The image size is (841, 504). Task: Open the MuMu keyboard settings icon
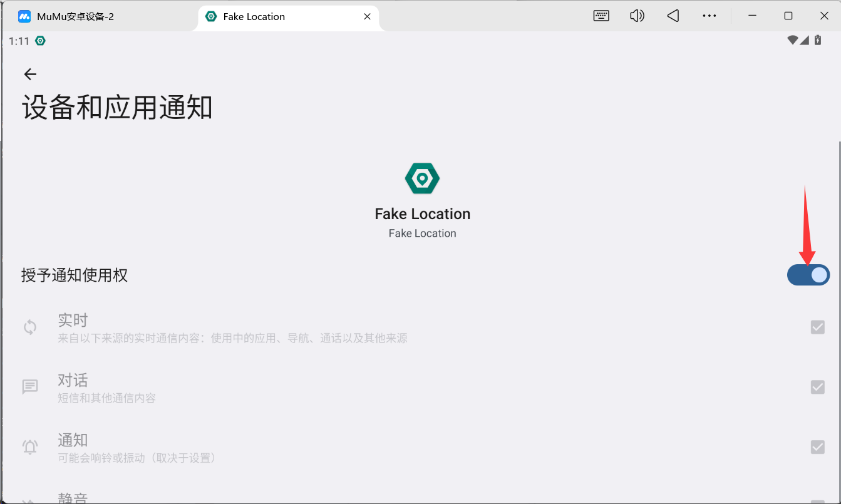click(x=601, y=16)
